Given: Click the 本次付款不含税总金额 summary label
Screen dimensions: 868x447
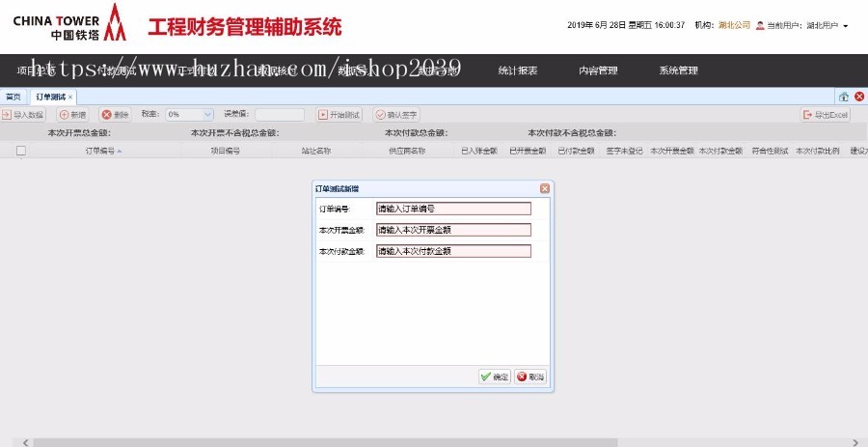Looking at the screenshot, I should pos(572,133).
